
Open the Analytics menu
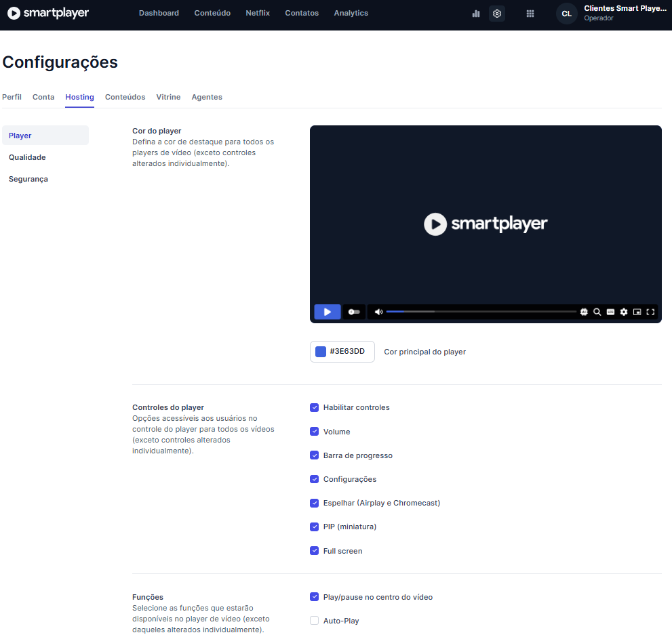[351, 13]
